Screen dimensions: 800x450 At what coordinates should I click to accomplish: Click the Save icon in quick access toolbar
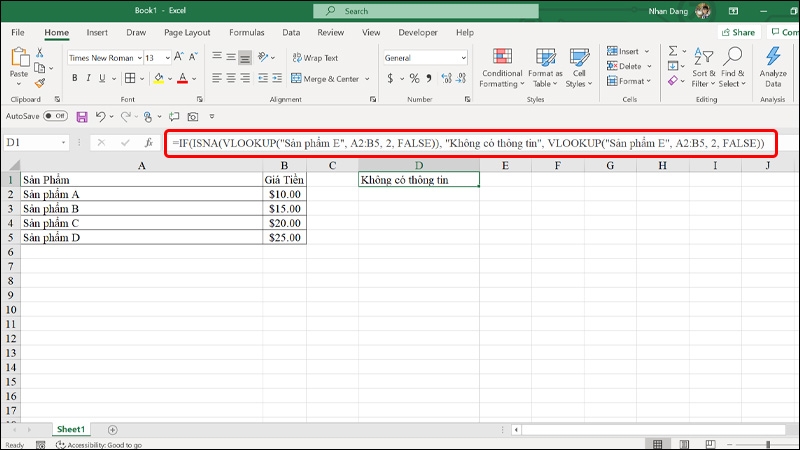[x=82, y=116]
